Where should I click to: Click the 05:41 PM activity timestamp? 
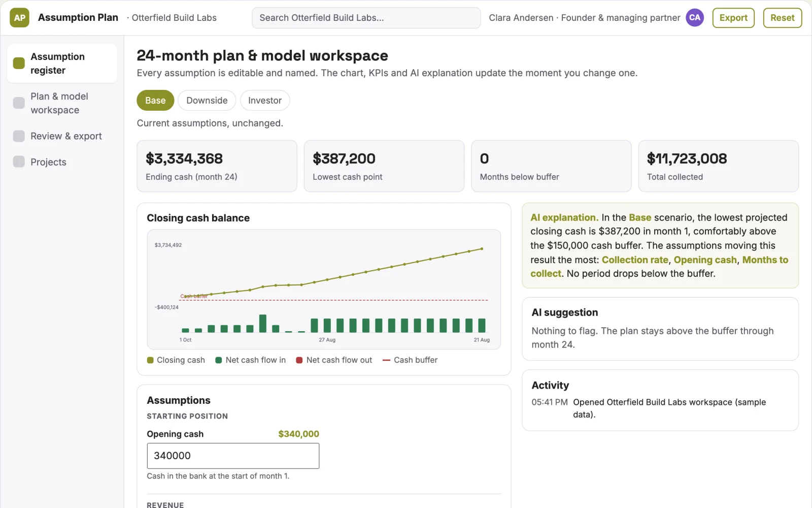(x=550, y=402)
